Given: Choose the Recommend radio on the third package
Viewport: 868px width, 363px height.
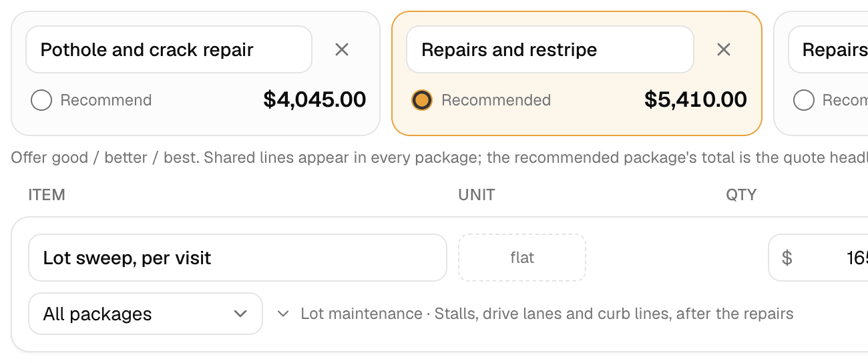Looking at the screenshot, I should click(804, 101).
